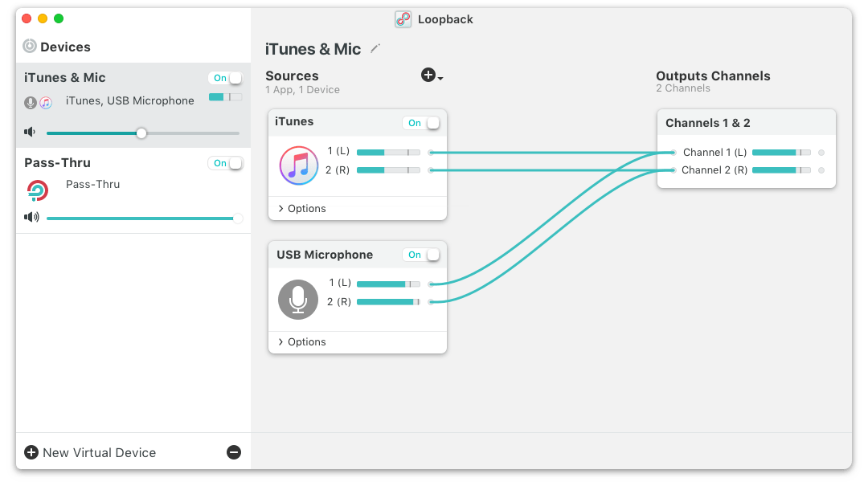
Task: Click the Channels 1 & 2 card header
Action: click(746, 122)
